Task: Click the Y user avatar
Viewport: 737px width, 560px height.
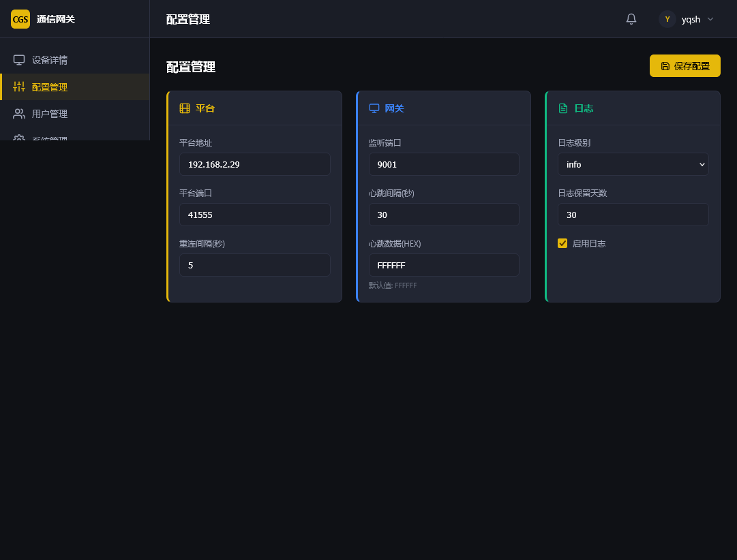Action: click(x=667, y=19)
